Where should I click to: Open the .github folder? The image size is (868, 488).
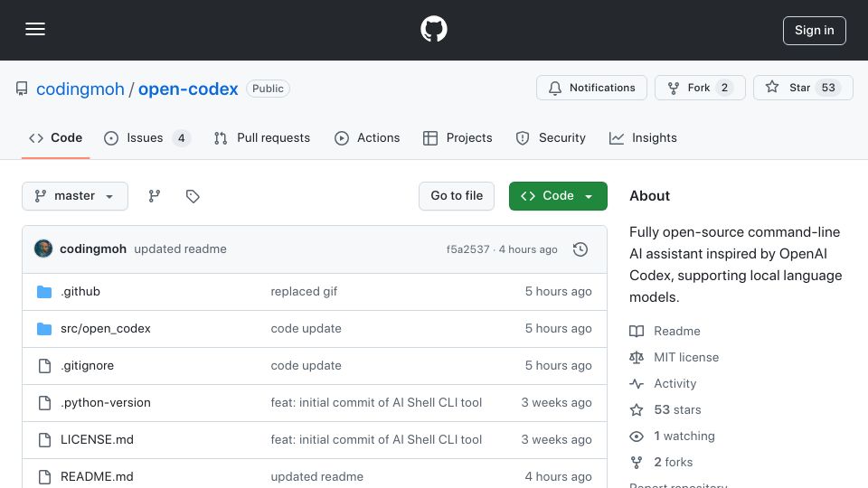(80, 292)
